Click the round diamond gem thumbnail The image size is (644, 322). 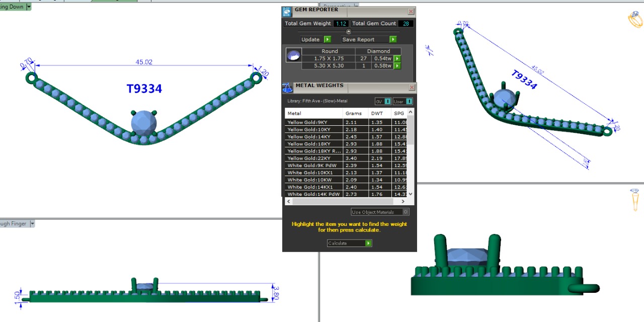(x=293, y=55)
